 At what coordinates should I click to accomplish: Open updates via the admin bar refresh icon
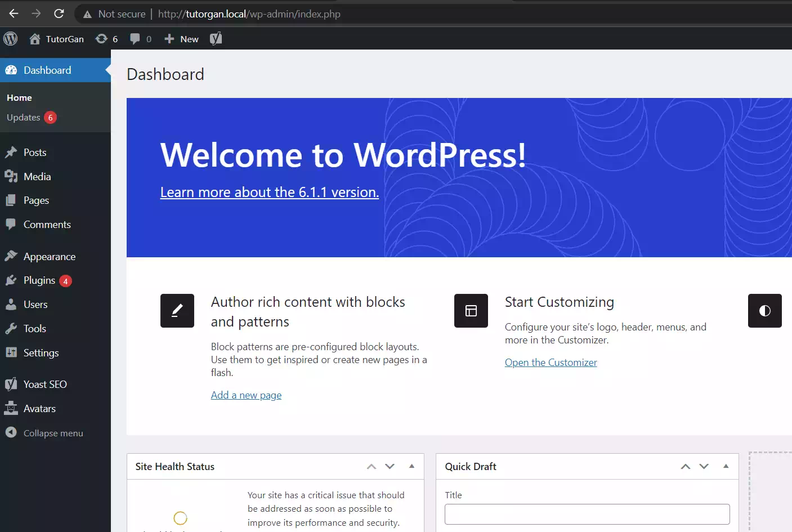tap(101, 39)
